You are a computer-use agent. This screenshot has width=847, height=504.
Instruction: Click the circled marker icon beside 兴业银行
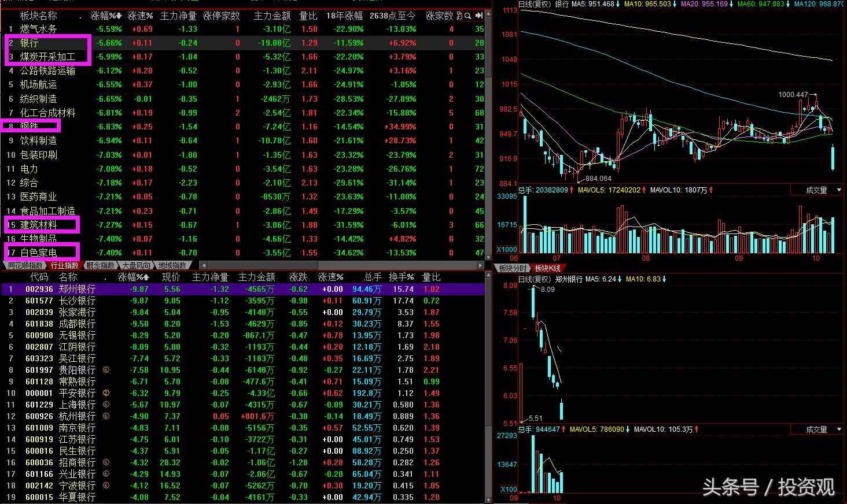(x=106, y=474)
